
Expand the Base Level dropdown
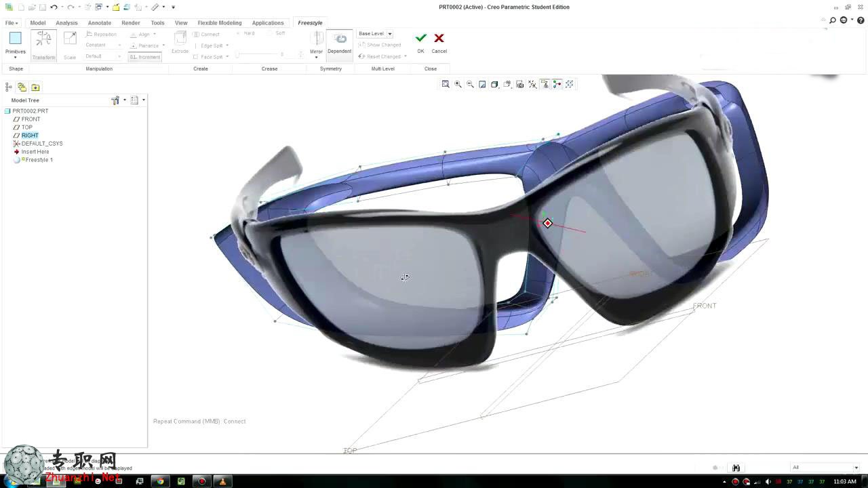coord(390,34)
